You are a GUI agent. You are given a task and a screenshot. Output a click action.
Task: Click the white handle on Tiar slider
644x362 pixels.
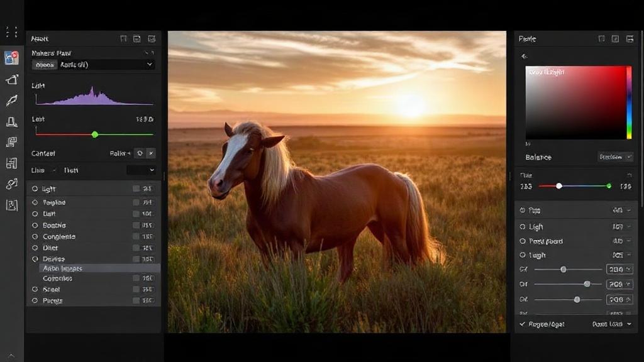(x=559, y=186)
